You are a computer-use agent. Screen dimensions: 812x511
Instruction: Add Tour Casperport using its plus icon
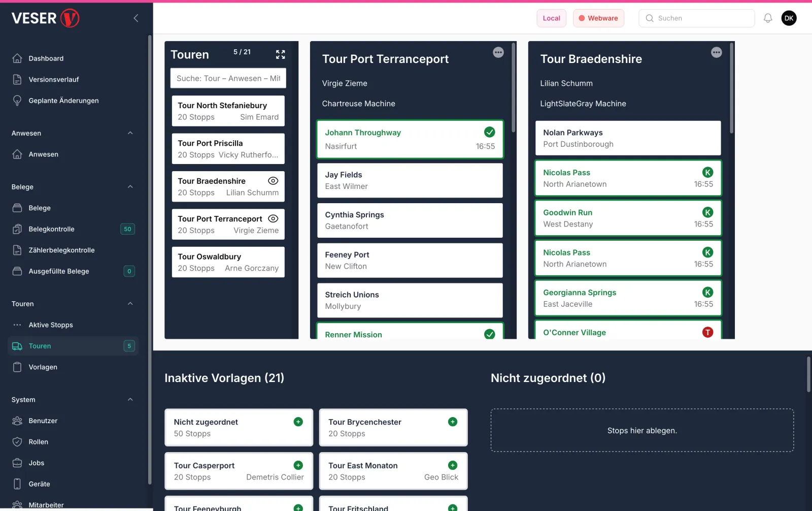(x=297, y=465)
